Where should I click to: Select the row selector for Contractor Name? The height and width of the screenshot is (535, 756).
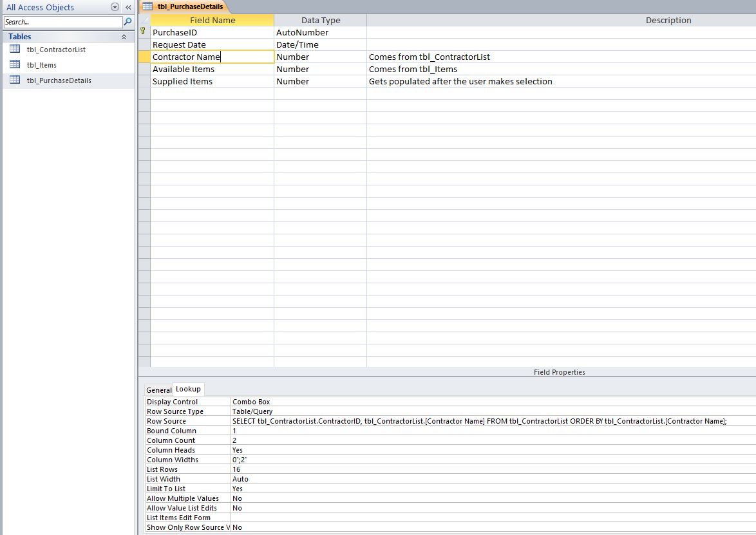144,57
